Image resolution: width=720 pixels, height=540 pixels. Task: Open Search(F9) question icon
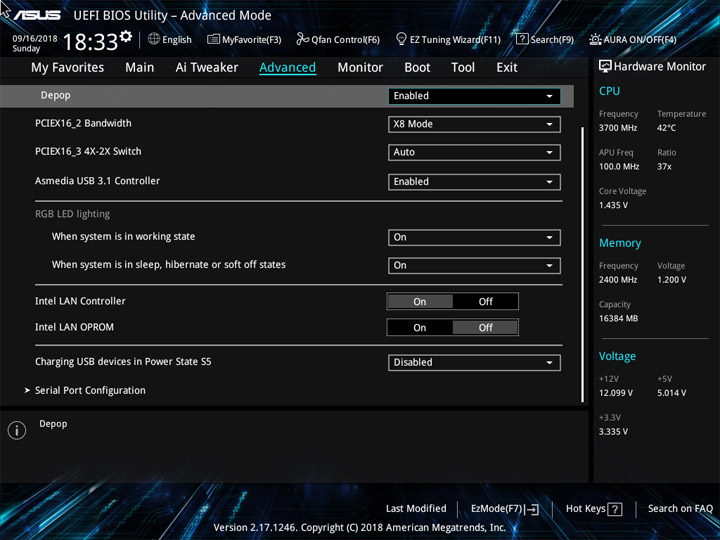pos(522,39)
